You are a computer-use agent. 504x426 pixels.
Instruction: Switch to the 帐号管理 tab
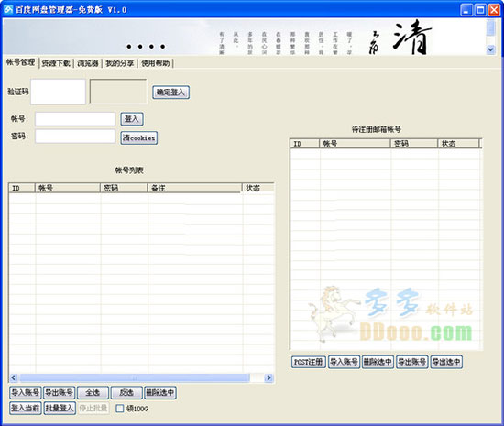click(x=20, y=62)
